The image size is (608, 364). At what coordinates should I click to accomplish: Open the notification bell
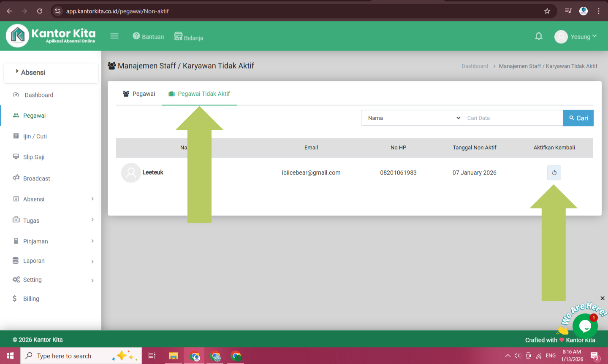539,36
